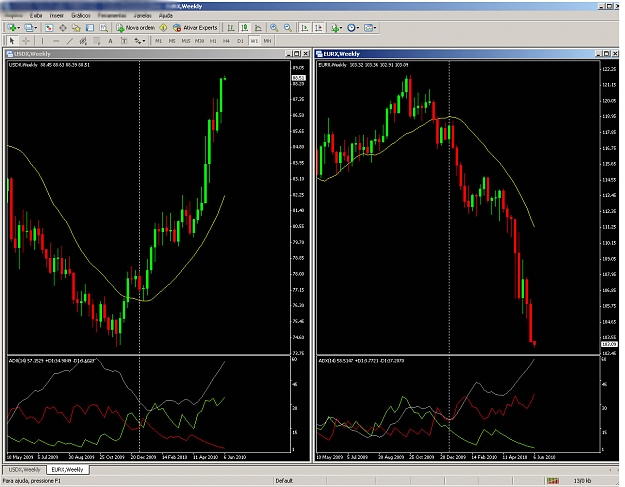Open the Indicators list dropdown
Viewport: 625px width, 487px height.
tap(336, 27)
